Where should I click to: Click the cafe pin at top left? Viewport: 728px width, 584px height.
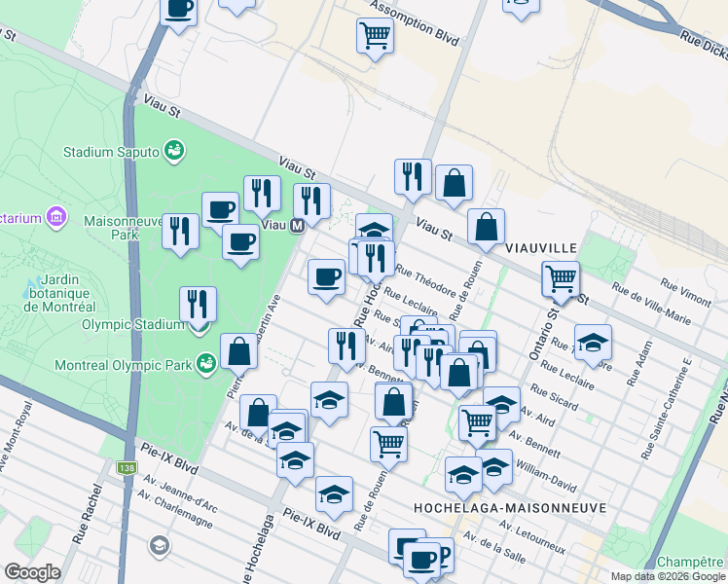(179, 10)
